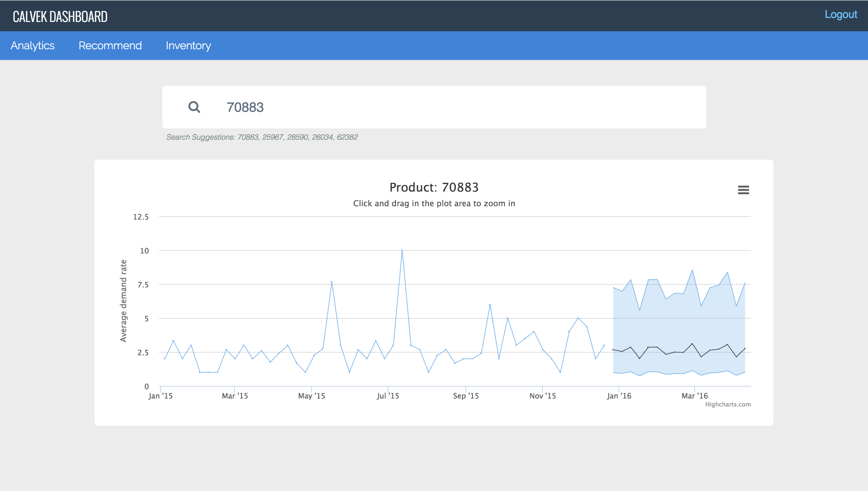Click the Jan '15 x-axis label
This screenshot has height=491, width=868.
coord(160,396)
